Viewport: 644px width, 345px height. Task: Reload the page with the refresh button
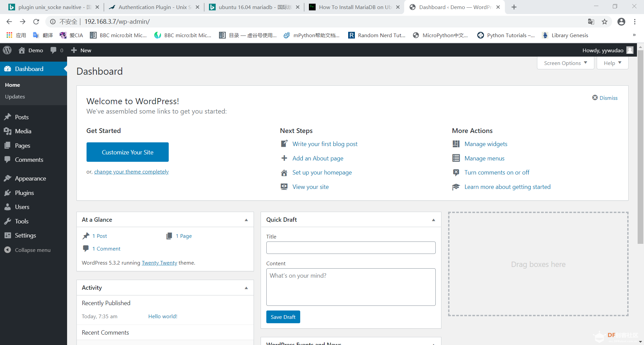(36, 22)
